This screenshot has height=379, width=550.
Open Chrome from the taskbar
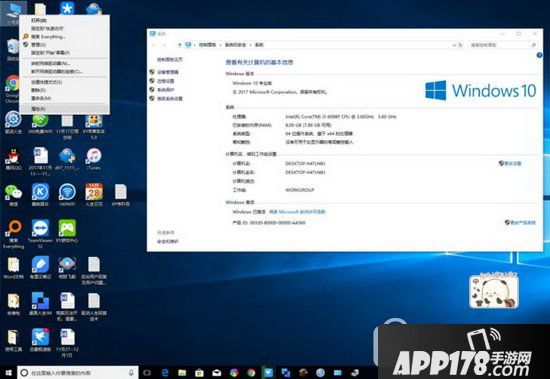(251, 372)
